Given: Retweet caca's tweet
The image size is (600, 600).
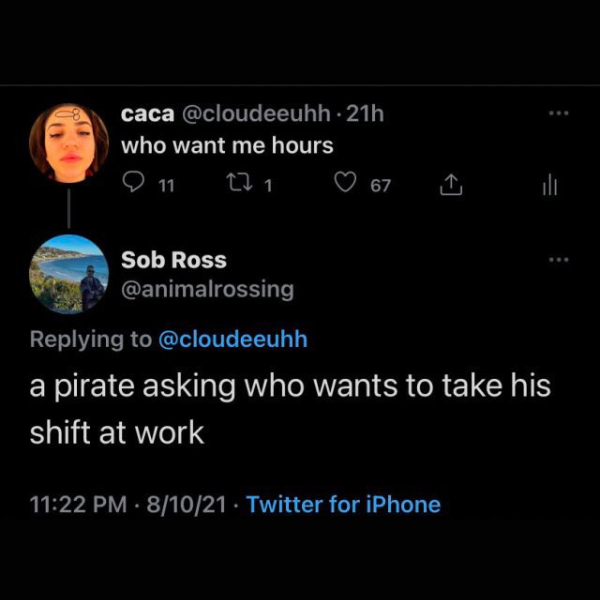Looking at the screenshot, I should coord(239,185).
